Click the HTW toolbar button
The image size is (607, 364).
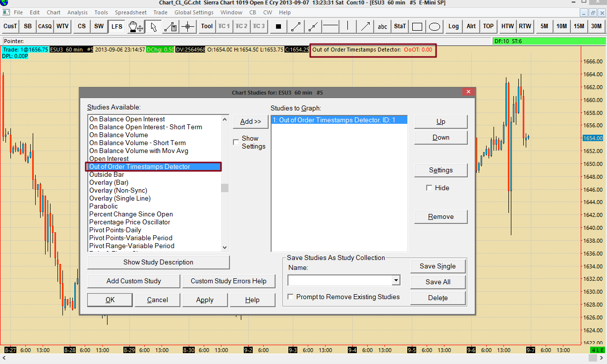point(507,26)
